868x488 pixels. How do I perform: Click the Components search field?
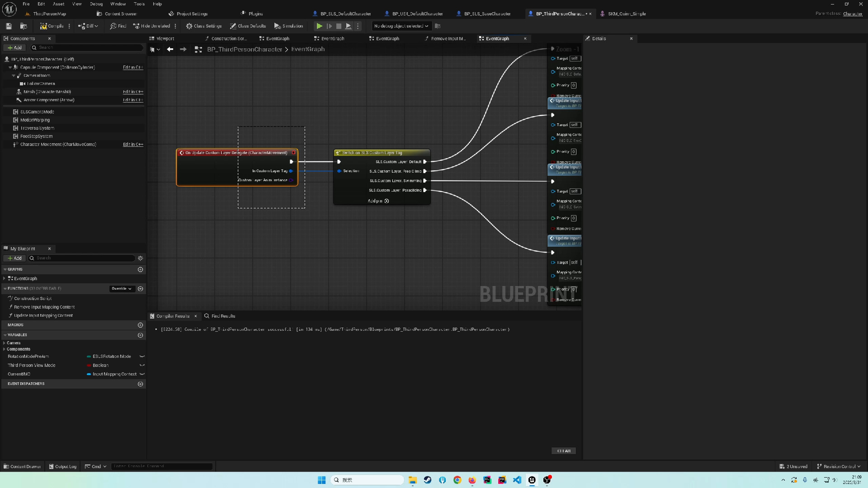[x=86, y=47]
